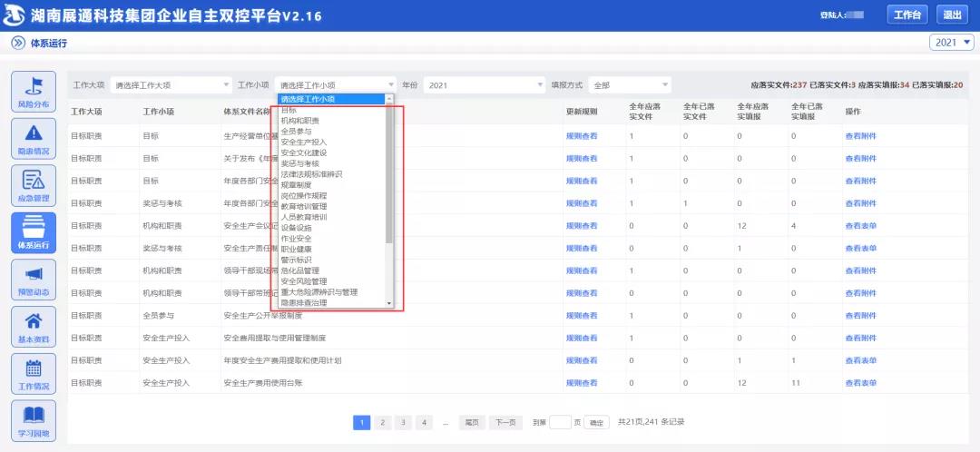Click the dropdown list scrollbar down arrow
This screenshot has height=452, width=980.
(x=390, y=303)
